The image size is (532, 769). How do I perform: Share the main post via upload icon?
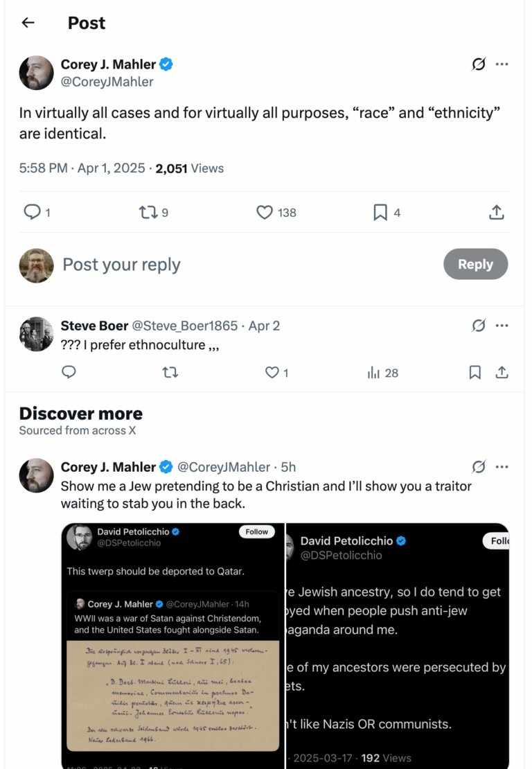click(x=496, y=213)
